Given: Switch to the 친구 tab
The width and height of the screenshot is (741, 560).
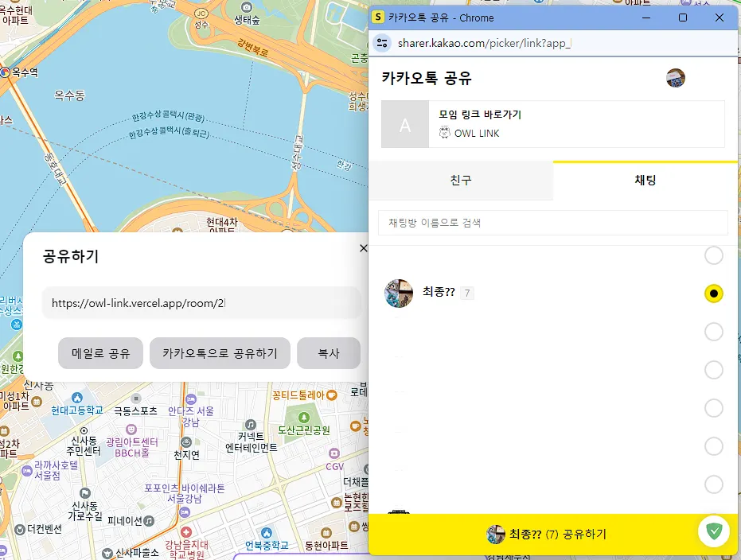Looking at the screenshot, I should pos(461,180).
